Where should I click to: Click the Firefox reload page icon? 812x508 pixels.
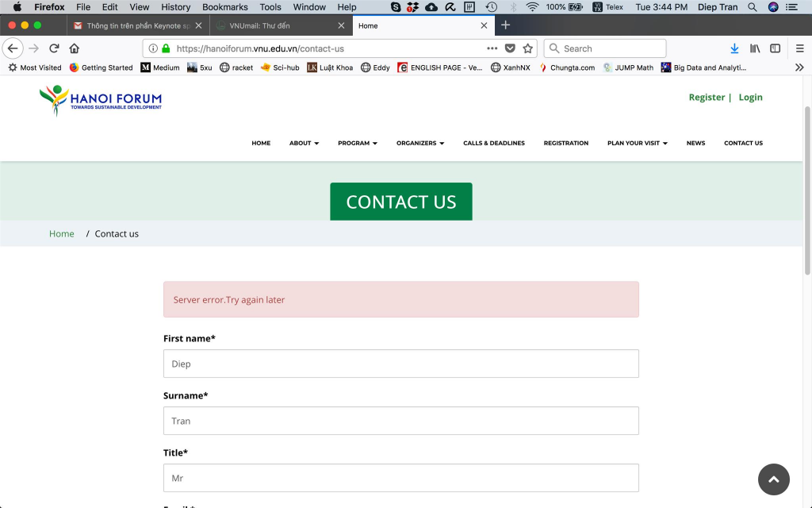tap(54, 48)
